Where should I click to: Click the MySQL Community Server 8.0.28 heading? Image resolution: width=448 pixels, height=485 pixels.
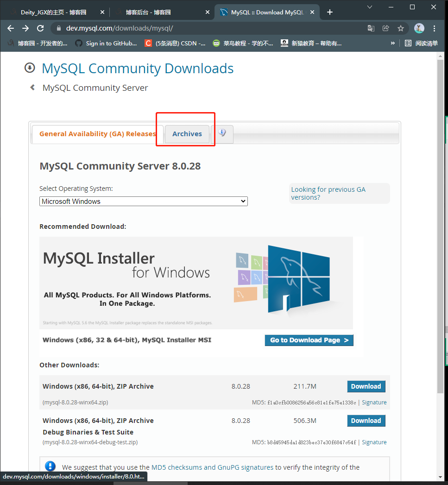[120, 166]
